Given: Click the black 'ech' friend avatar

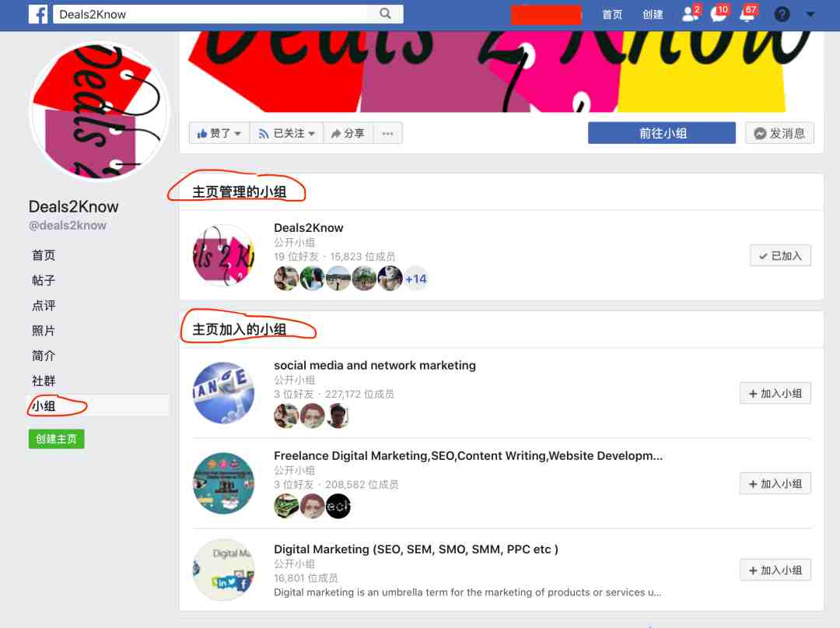Looking at the screenshot, I should 338,507.
